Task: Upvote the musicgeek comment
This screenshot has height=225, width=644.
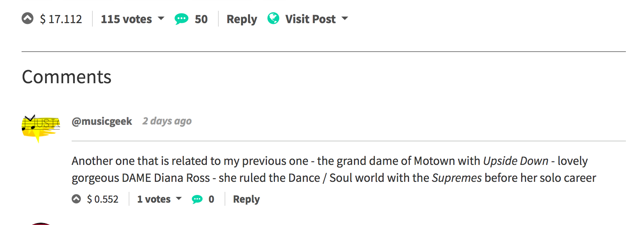Action: click(x=76, y=199)
